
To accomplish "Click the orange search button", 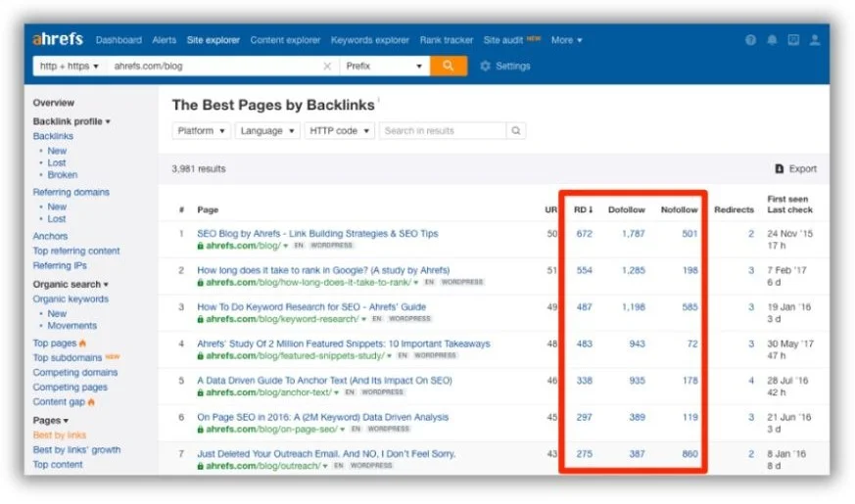I will click(x=449, y=66).
